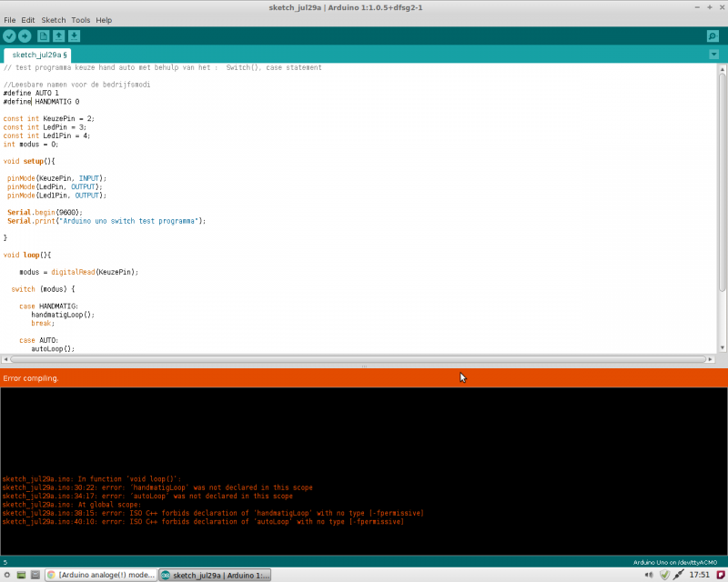This screenshot has width=728, height=582.
Task: Open the Sketch menu
Action: click(54, 20)
